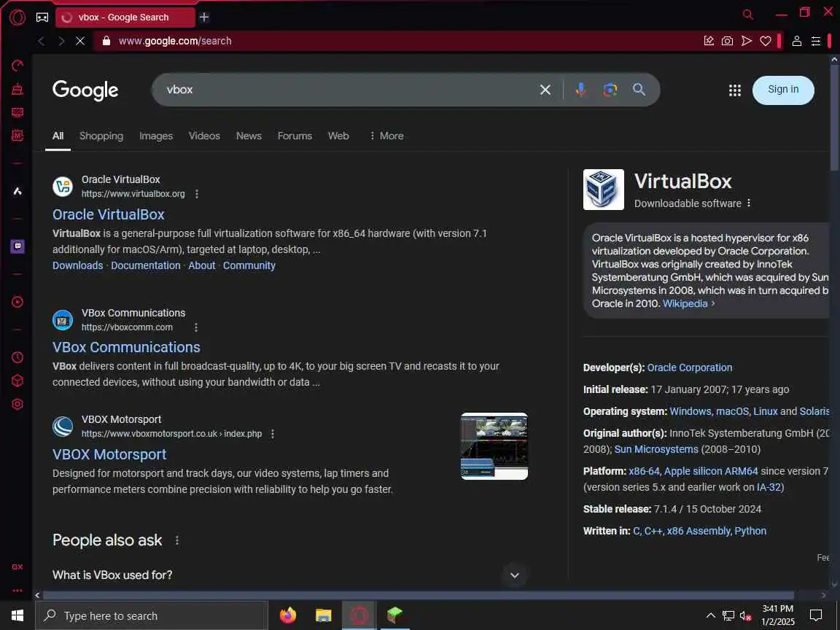Open GX Corner gamepad icon beside tab
This screenshot has width=840, height=630.
(42, 17)
